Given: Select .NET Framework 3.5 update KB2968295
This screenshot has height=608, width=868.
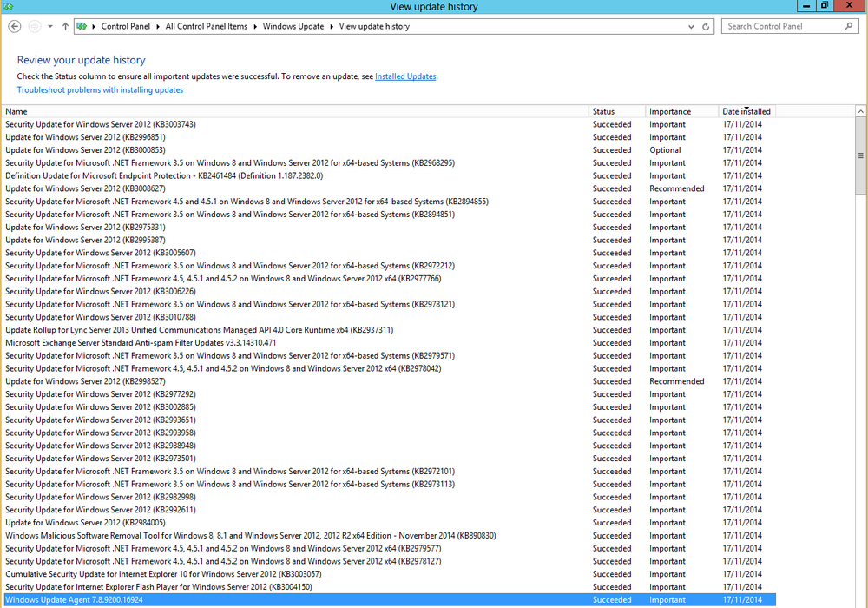Looking at the screenshot, I should (390, 162).
